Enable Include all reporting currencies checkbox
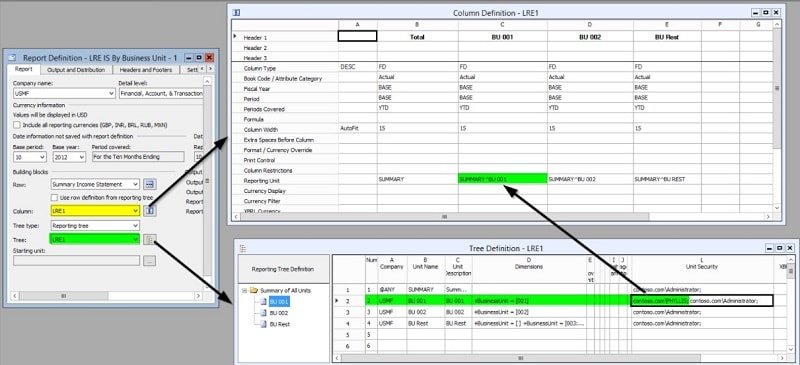Screen dimensions: 800x365 pyautogui.click(x=17, y=125)
